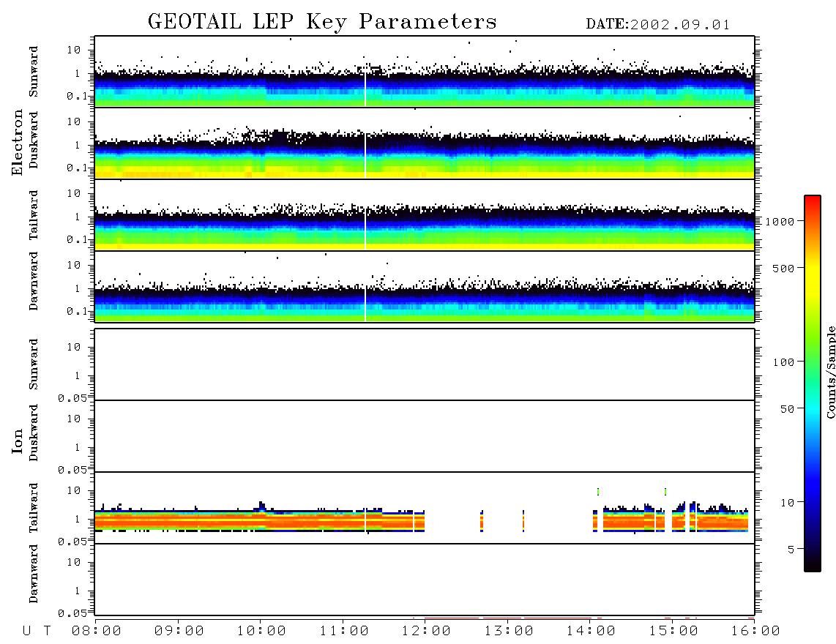Screen dimensions: 836x644
Task: Select the Ion Sunward axis label
Action: [x=34, y=364]
